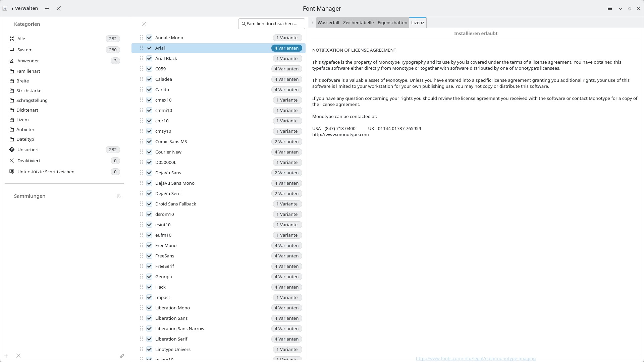Expand the Lizenz category folder

[12, 120]
